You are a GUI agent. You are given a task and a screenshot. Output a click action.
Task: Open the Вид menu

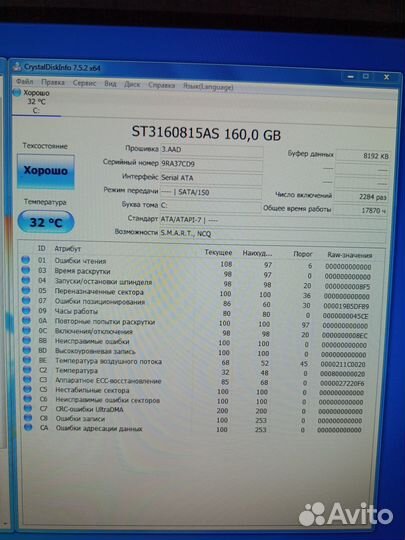tap(110, 84)
